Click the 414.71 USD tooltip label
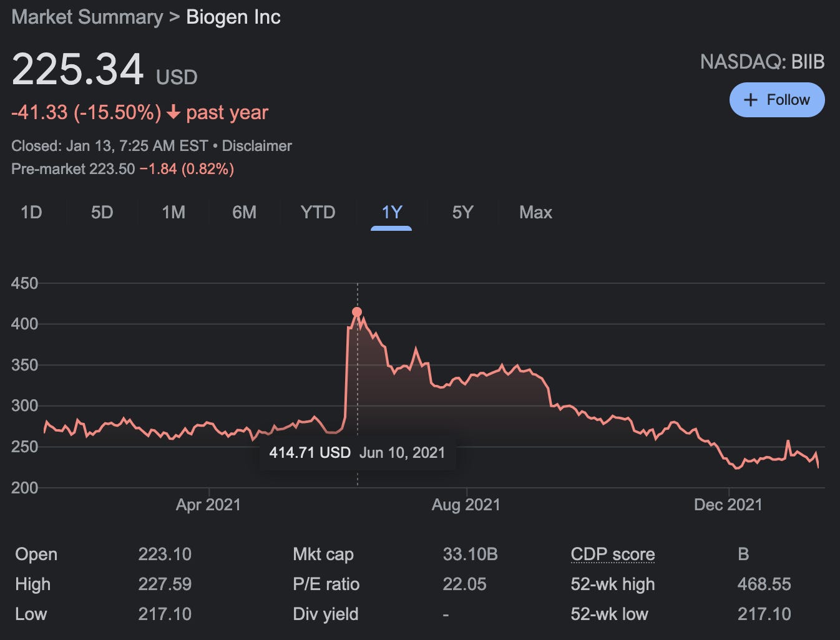The image size is (840, 640). pos(310,452)
